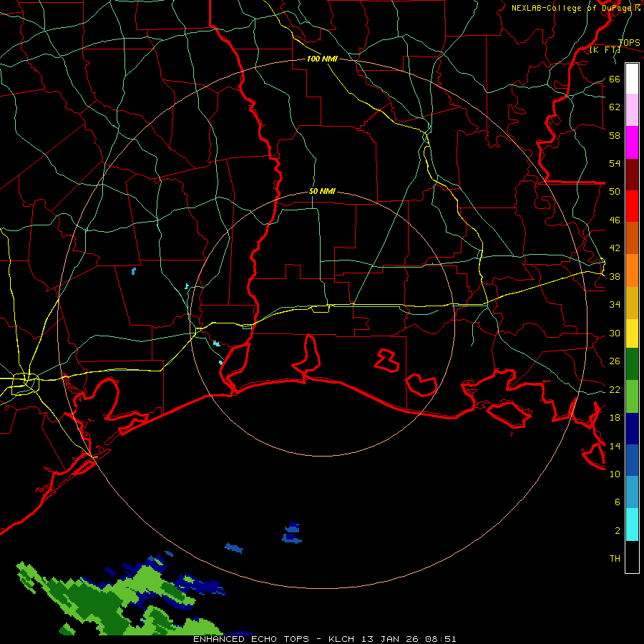Click the dark red 54 legend swatch
Screen dimensions: 644x644
[x=632, y=175]
